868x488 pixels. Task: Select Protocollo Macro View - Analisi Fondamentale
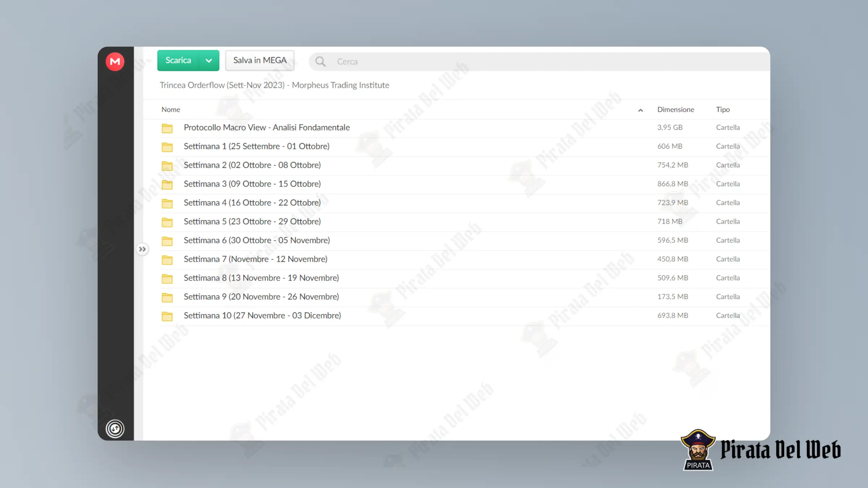[267, 128]
